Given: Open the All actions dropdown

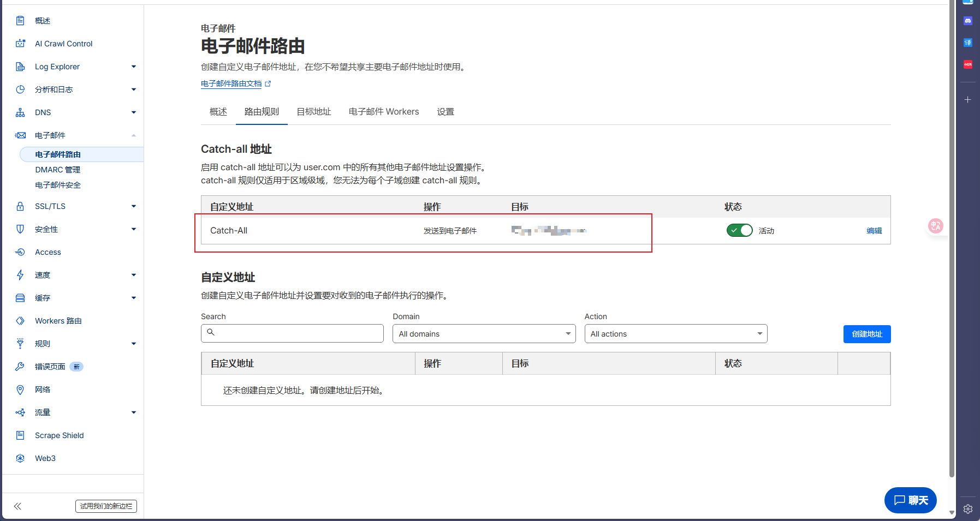Looking at the screenshot, I should pyautogui.click(x=675, y=334).
